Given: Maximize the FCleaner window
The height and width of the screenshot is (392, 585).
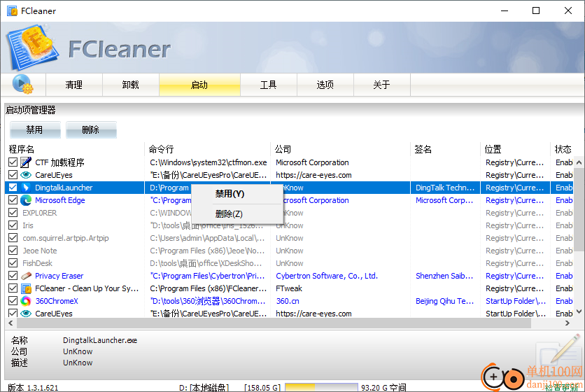Looking at the screenshot, I should (536, 10).
